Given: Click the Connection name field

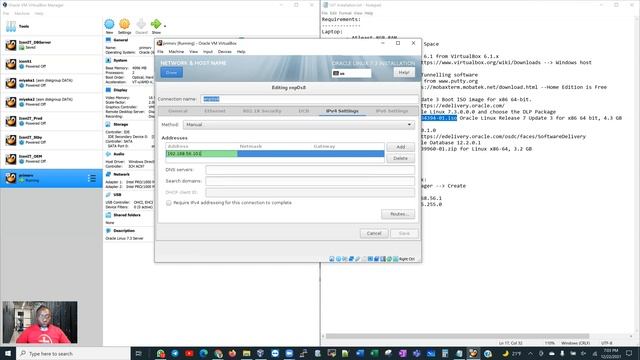Looking at the screenshot, I should [309, 99].
